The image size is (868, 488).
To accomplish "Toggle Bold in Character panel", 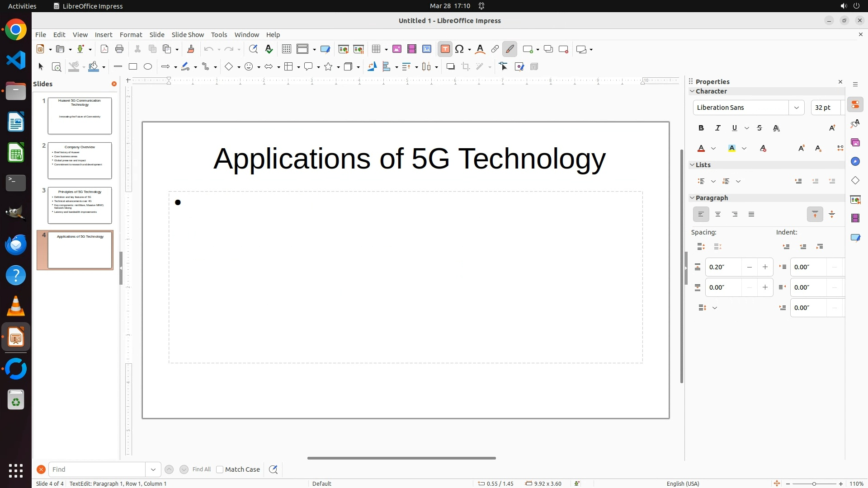I will [x=701, y=128].
